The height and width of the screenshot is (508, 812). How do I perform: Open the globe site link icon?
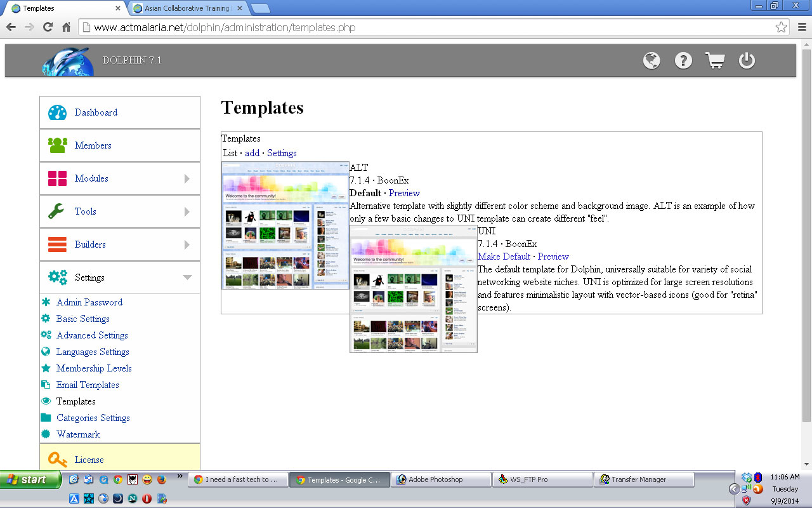[x=652, y=60]
